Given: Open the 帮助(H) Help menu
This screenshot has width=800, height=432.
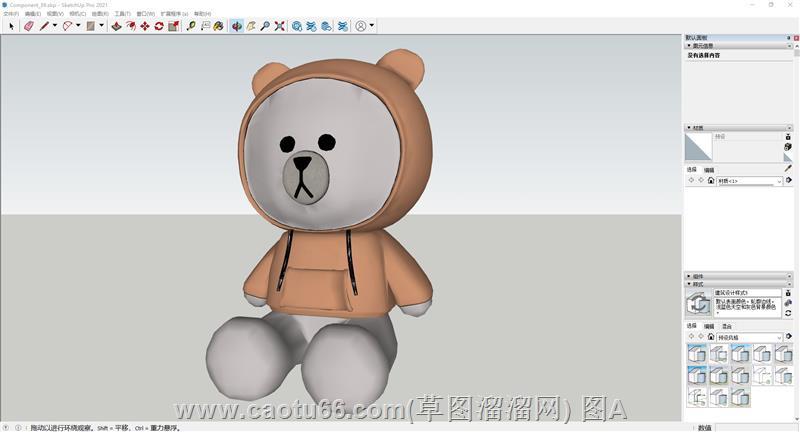Looking at the screenshot, I should (203, 14).
